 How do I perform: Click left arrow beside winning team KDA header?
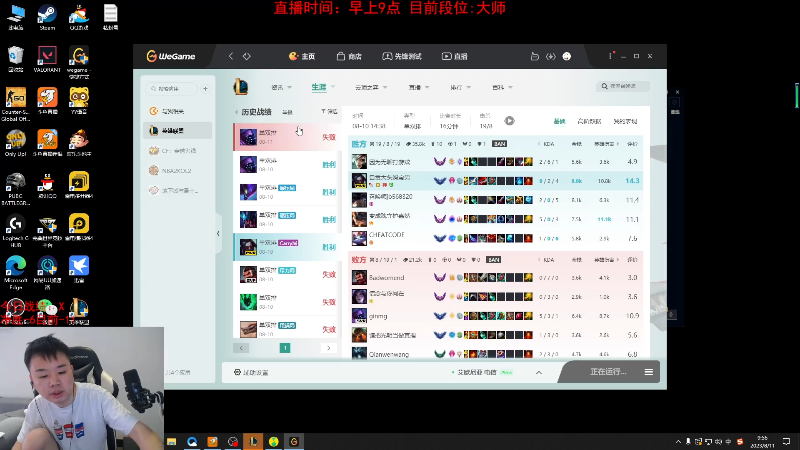(539, 144)
